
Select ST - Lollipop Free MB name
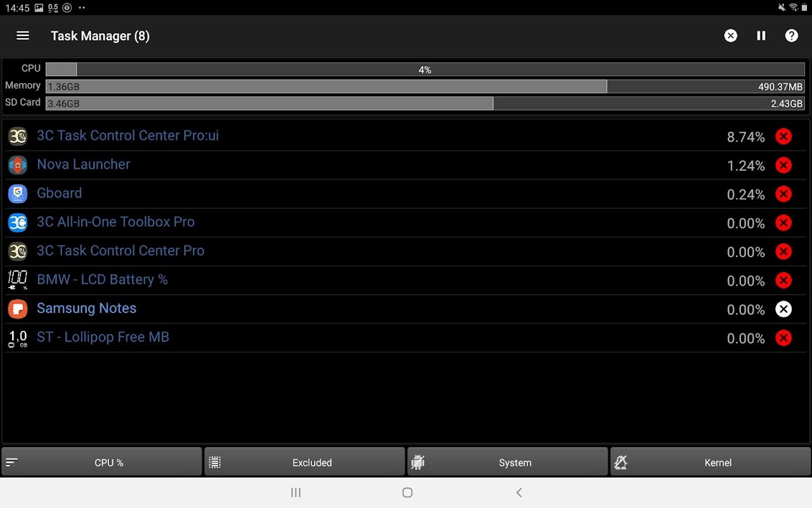(103, 337)
